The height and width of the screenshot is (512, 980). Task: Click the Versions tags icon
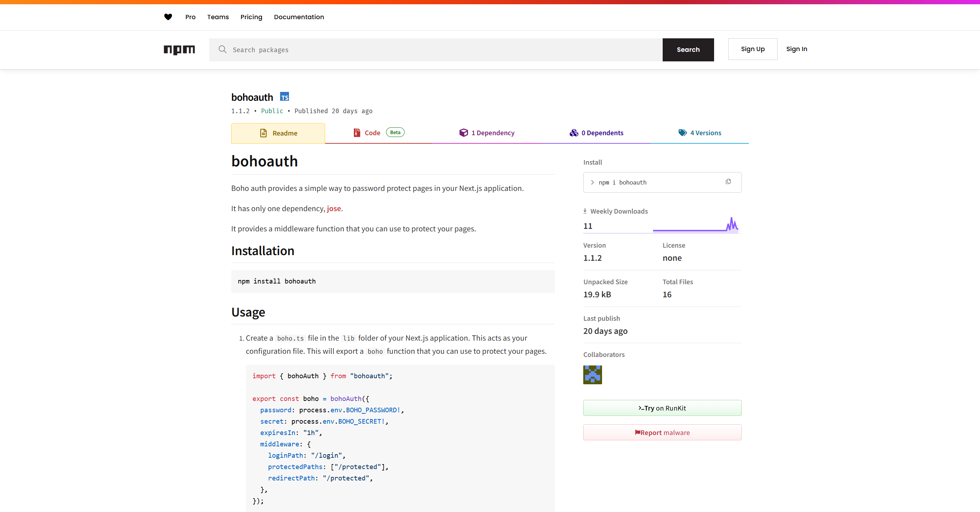pos(683,132)
